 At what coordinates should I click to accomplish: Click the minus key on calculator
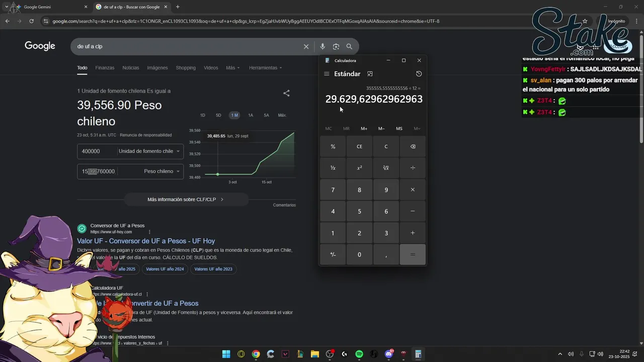[x=413, y=211]
